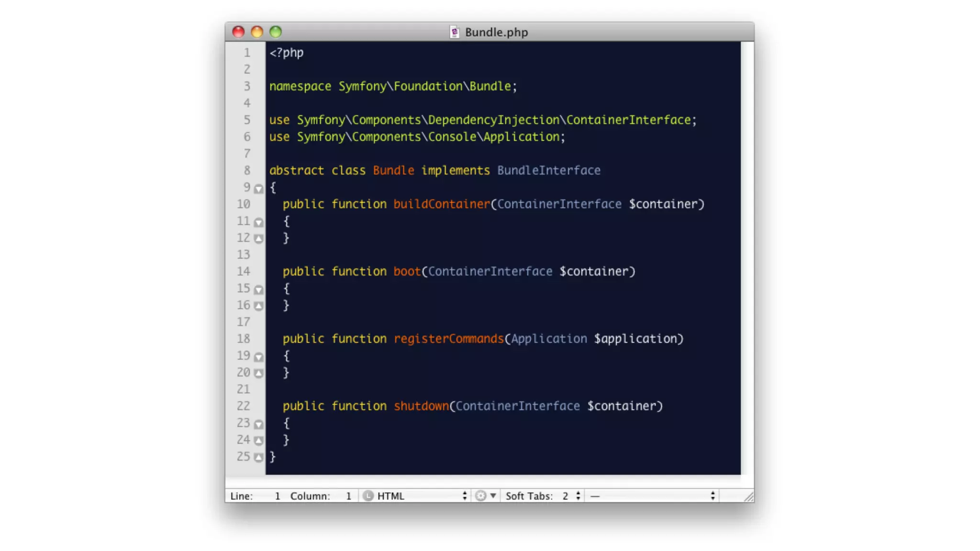This screenshot has height=551, width=980.
Task: Click line number 18 in the gutter
Action: tap(243, 339)
